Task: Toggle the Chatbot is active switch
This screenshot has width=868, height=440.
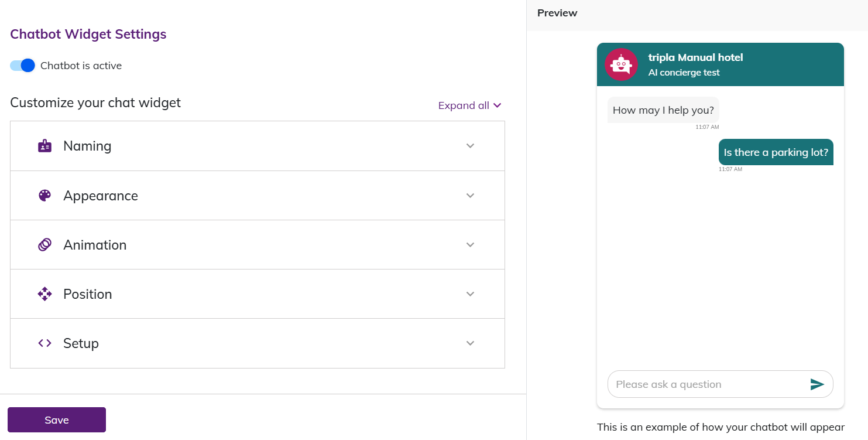Action: (23, 66)
